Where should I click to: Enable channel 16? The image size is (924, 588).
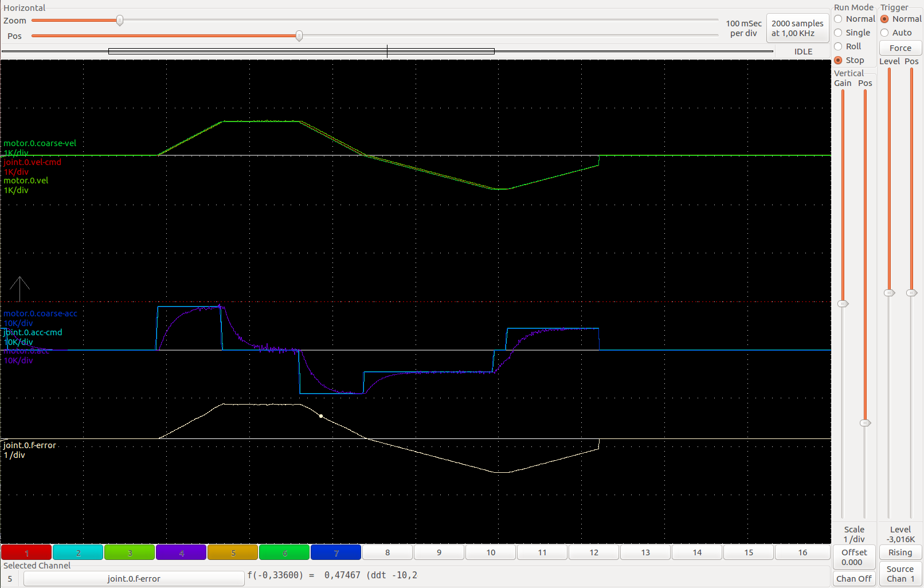[802, 552]
